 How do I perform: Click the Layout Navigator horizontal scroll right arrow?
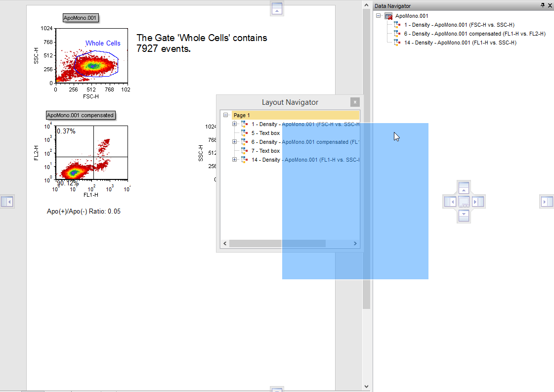[355, 244]
